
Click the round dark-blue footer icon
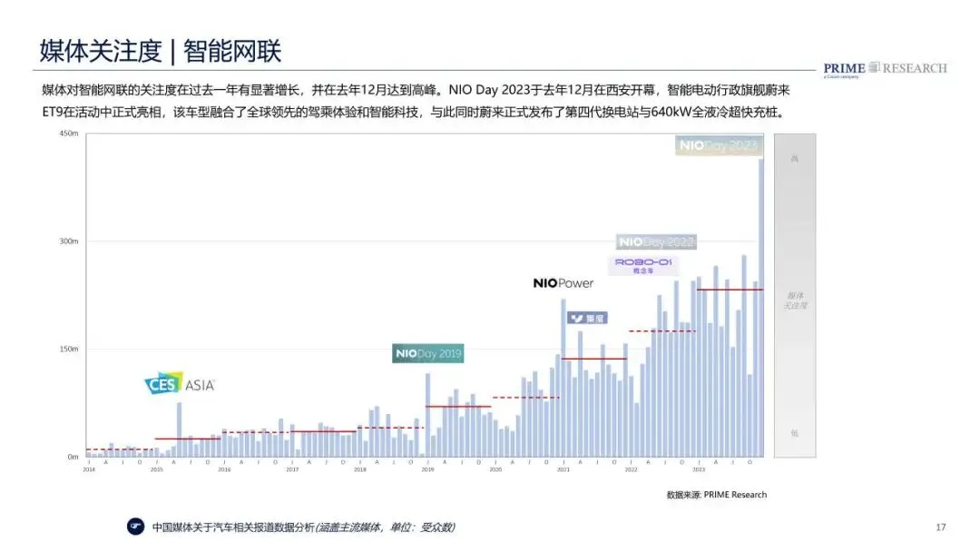135,527
